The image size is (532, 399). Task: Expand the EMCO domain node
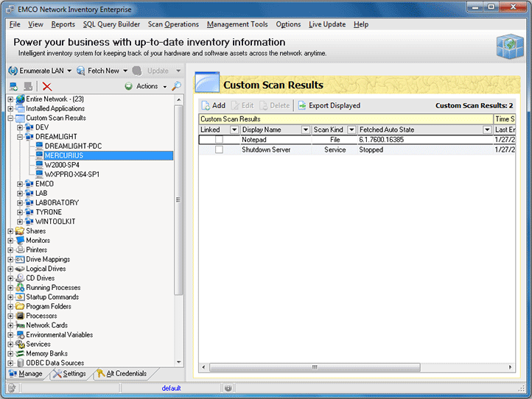click(x=20, y=184)
